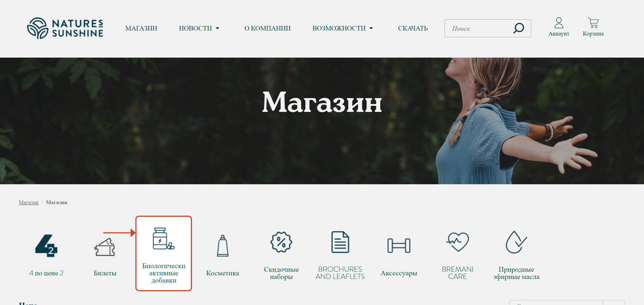Open the Скачать navigation link
This screenshot has height=305, width=644.
coord(413,28)
